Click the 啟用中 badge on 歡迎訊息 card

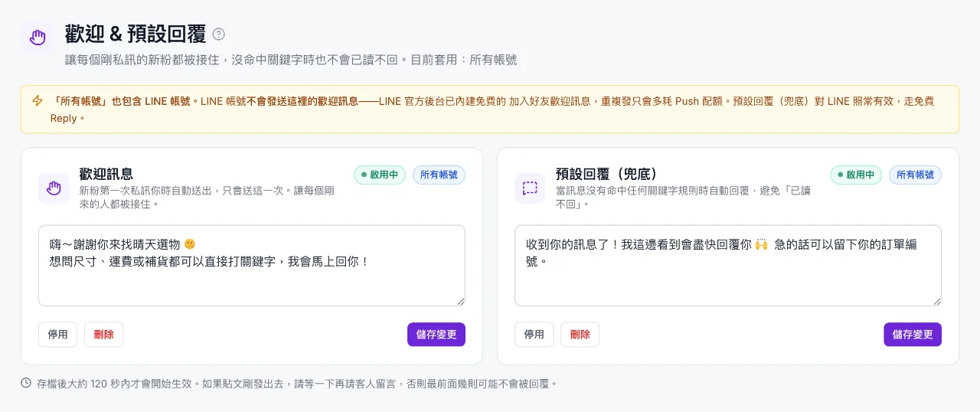[380, 175]
